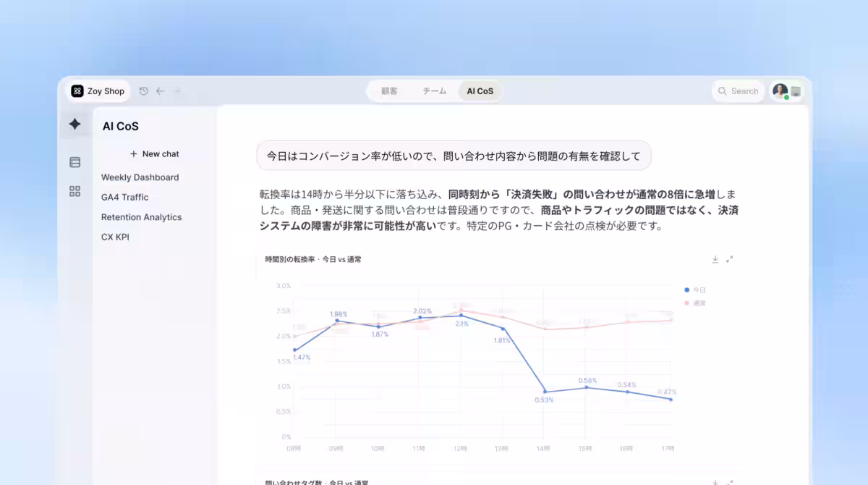Click the user message bubble about コンバージョン率
Screen dimensions: 868x485
tap(454, 156)
